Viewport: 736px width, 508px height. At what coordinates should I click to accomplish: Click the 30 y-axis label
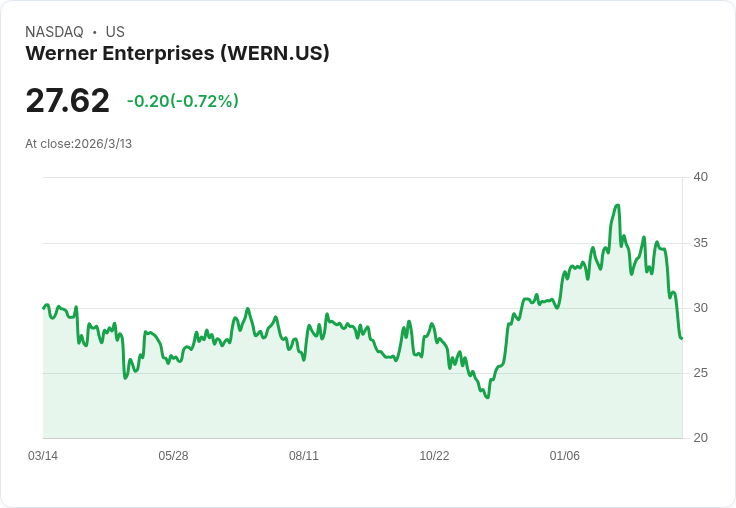(x=700, y=308)
